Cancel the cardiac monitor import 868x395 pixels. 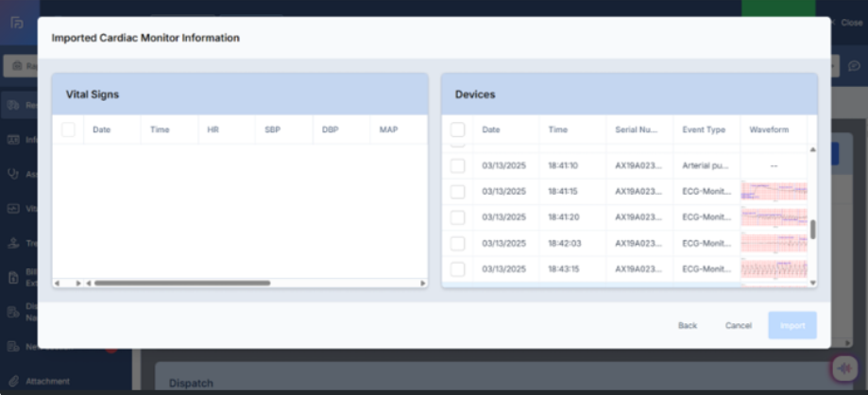click(739, 325)
